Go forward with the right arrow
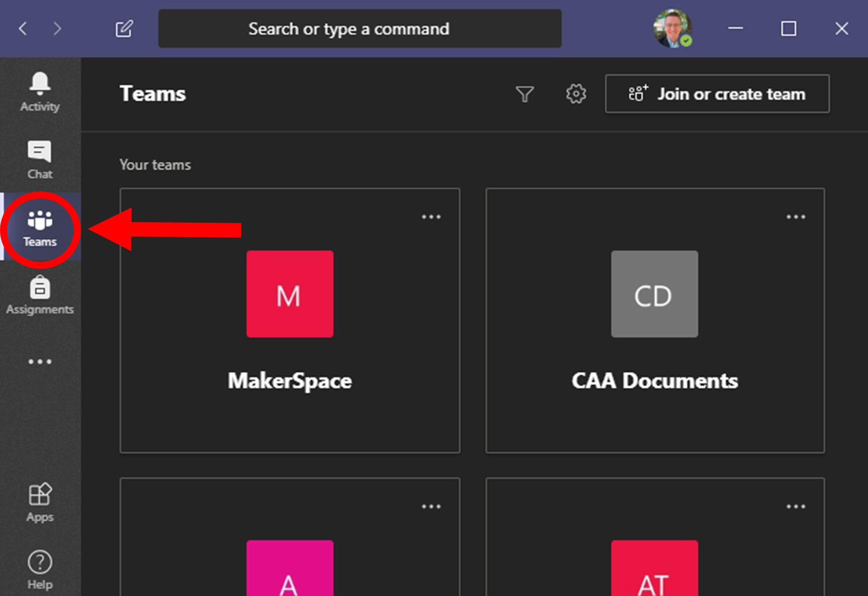The image size is (868, 596). coord(57,29)
